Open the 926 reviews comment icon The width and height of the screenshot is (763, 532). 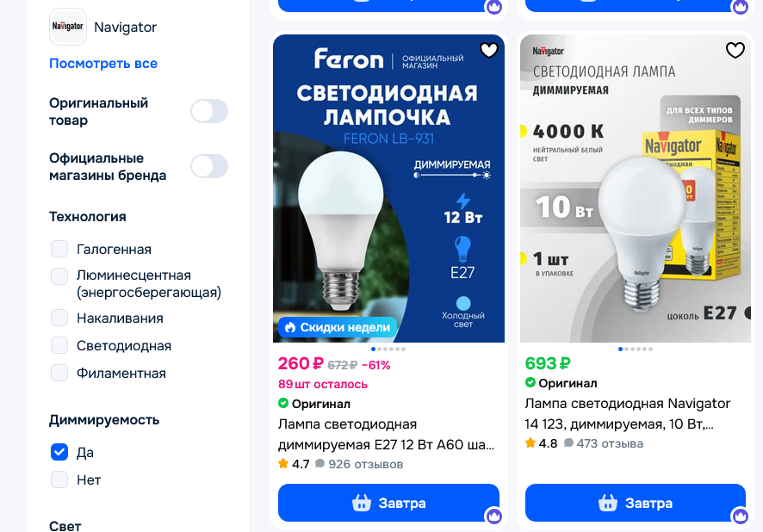[x=319, y=463]
